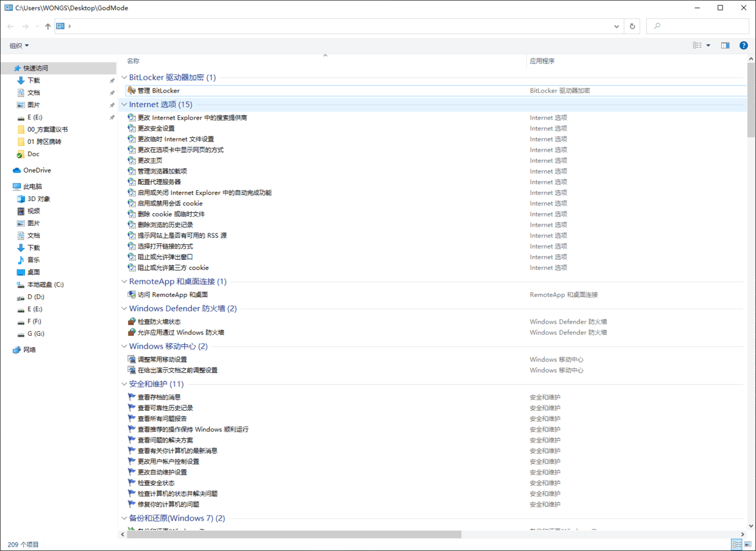
Task: Select 检查安全状态 entry
Action: point(156,483)
